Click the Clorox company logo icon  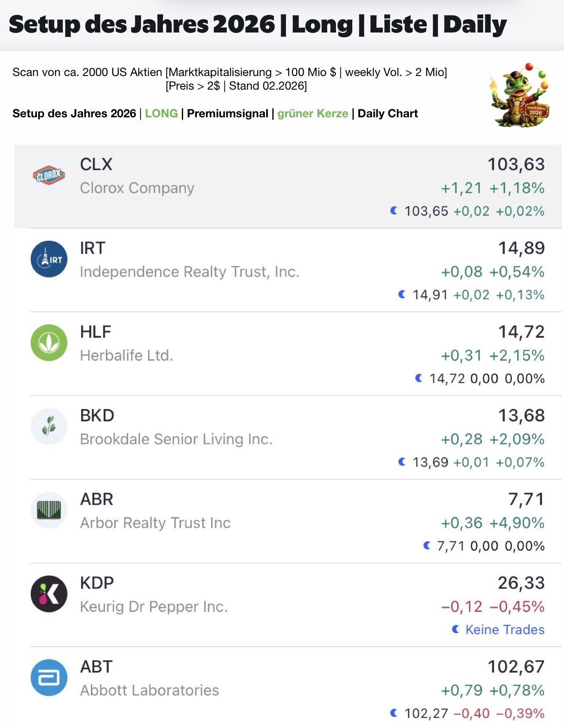click(49, 176)
